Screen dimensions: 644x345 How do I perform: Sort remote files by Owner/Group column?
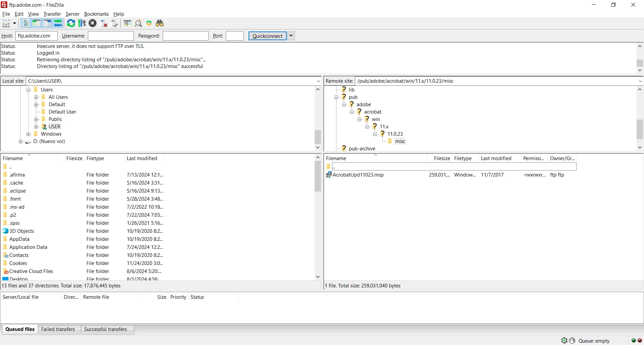[x=562, y=158]
